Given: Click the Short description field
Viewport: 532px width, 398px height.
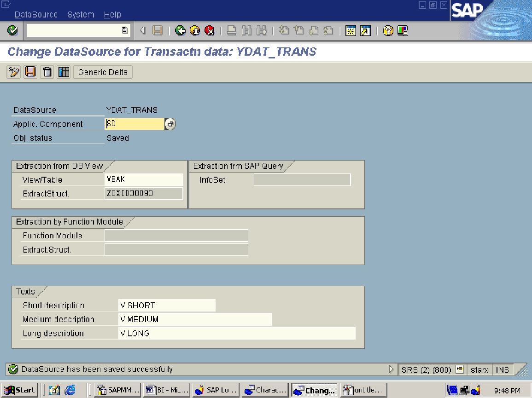Looking at the screenshot, I should point(167,305).
